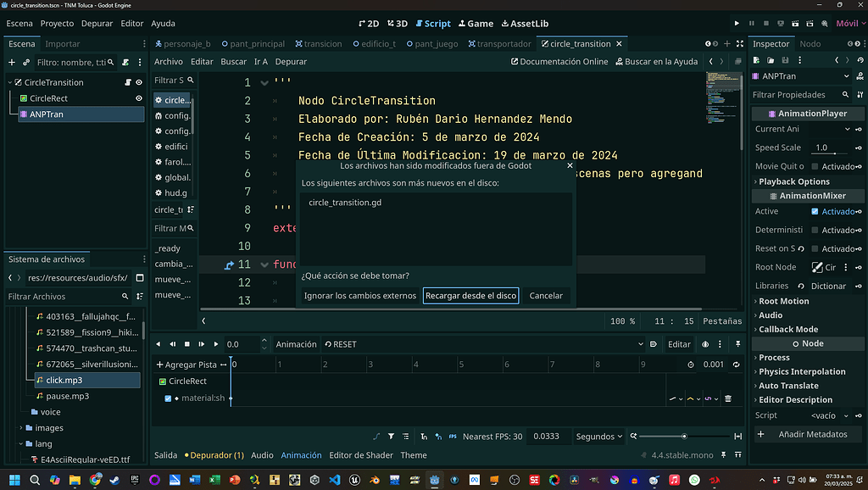Screen dimensions: 868x490
Task: Open the Segundos dropdown near the timeline
Action: (598, 436)
